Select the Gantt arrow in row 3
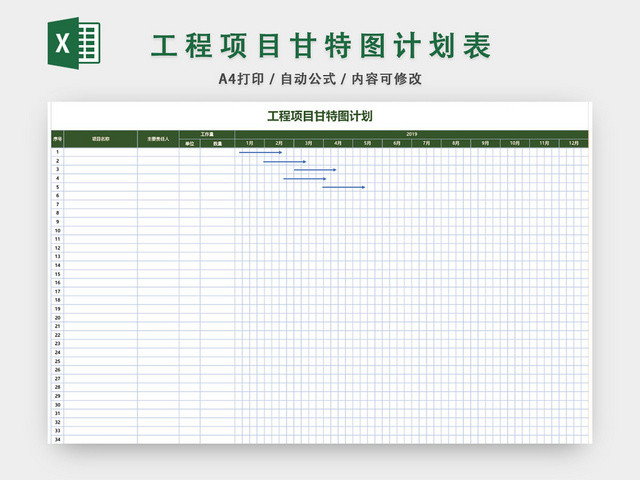This screenshot has width=640, height=480. click(315, 170)
